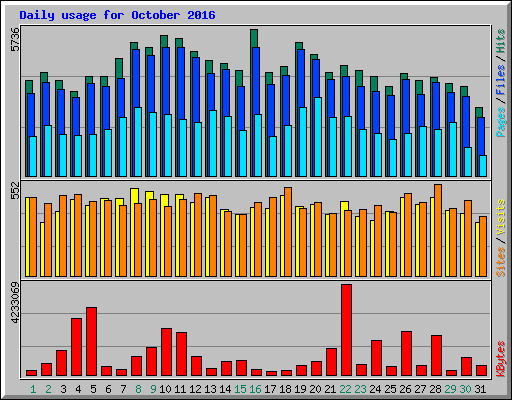This screenshot has height=400, width=512.
Task: Click day 12 on the x-axis
Action: [195, 389]
